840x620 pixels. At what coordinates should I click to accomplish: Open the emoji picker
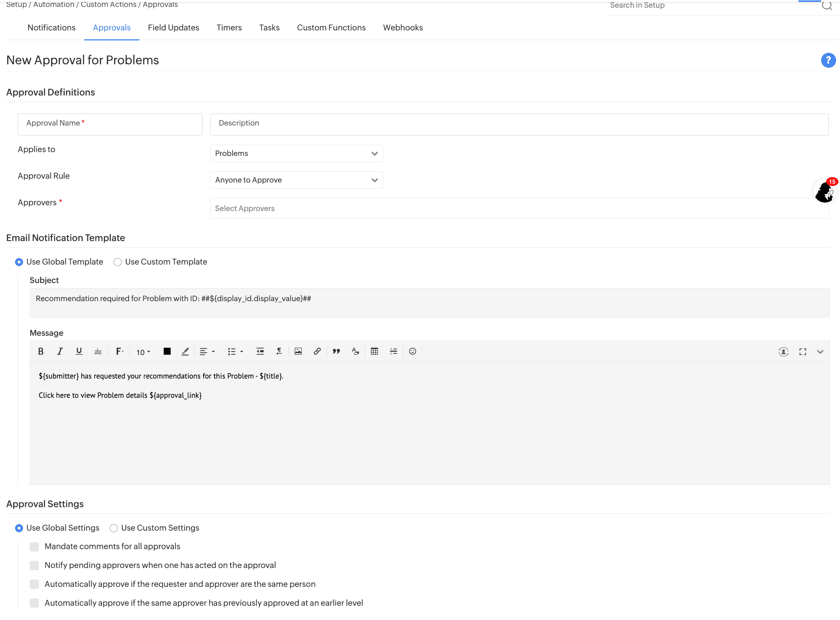(x=412, y=351)
